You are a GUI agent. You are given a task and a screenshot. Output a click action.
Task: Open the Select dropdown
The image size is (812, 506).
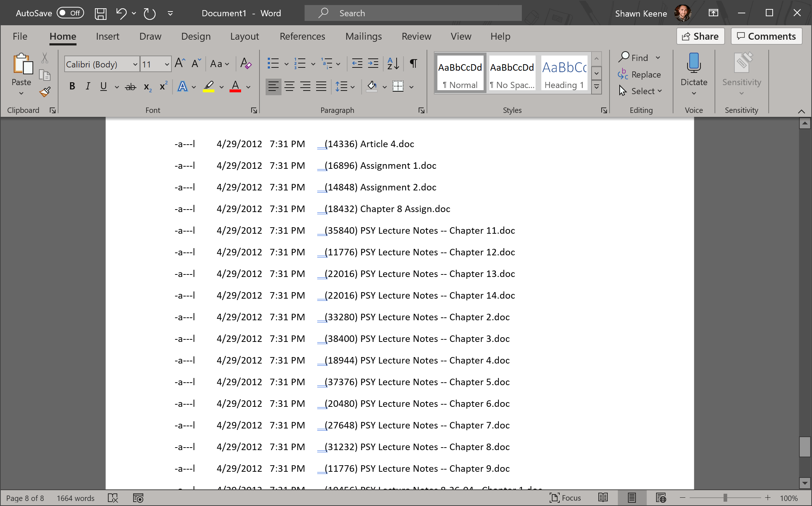(641, 91)
